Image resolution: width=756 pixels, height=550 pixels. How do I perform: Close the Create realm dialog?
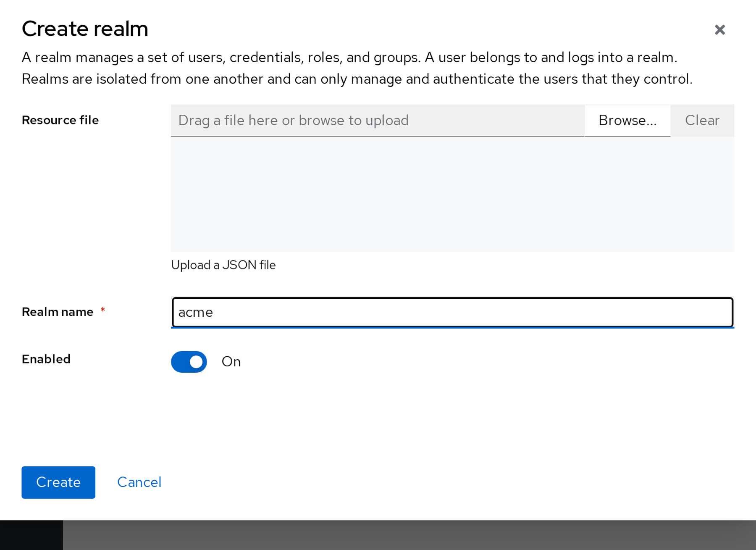tap(719, 30)
